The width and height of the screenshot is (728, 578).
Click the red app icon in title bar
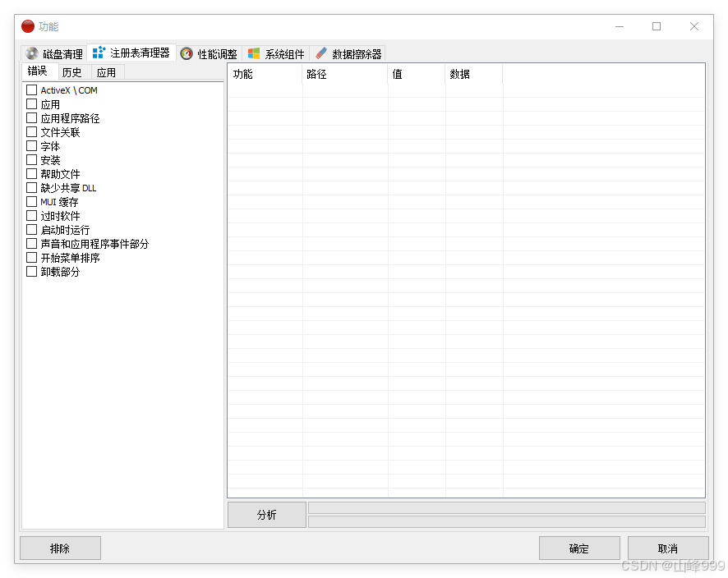[28, 26]
